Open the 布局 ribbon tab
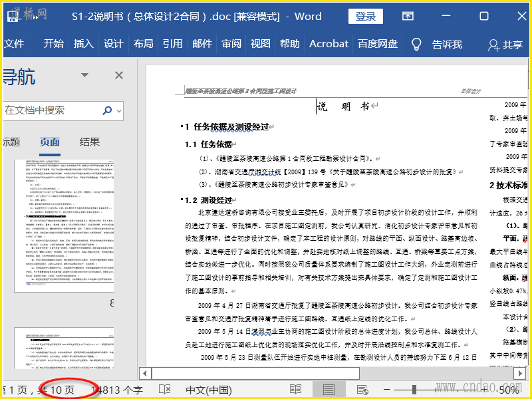 [x=143, y=44]
